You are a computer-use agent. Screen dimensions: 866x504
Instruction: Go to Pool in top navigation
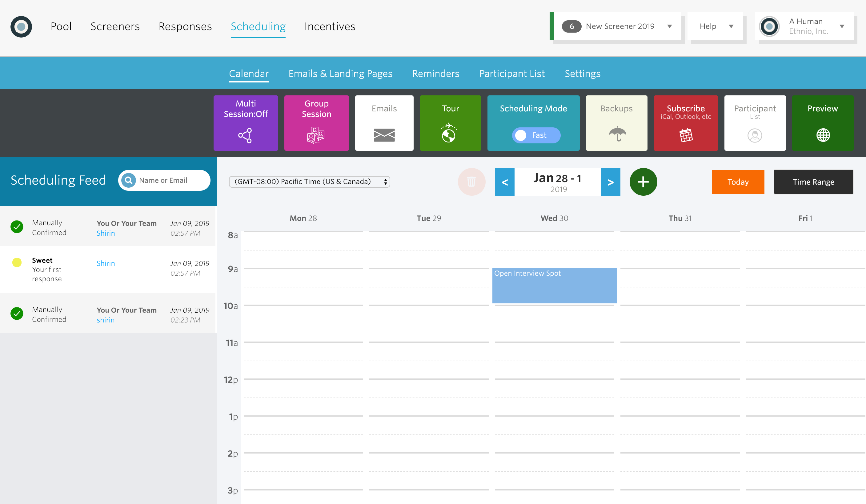(61, 26)
